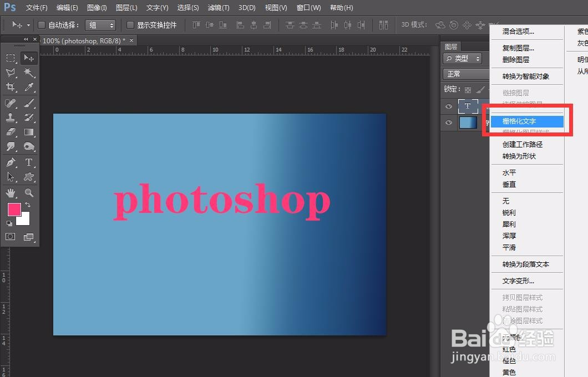Select the Eyedropper tool

(28, 87)
